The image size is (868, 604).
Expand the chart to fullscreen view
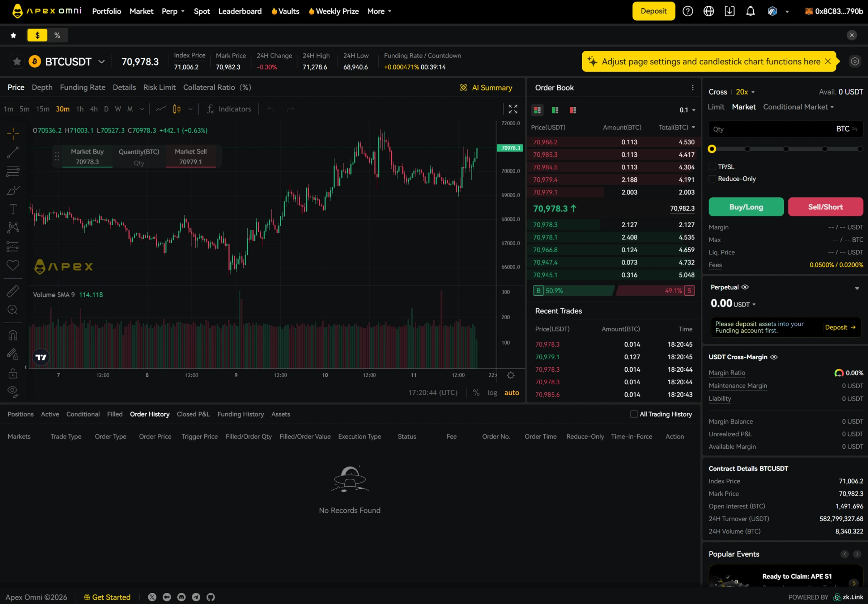[x=512, y=109]
